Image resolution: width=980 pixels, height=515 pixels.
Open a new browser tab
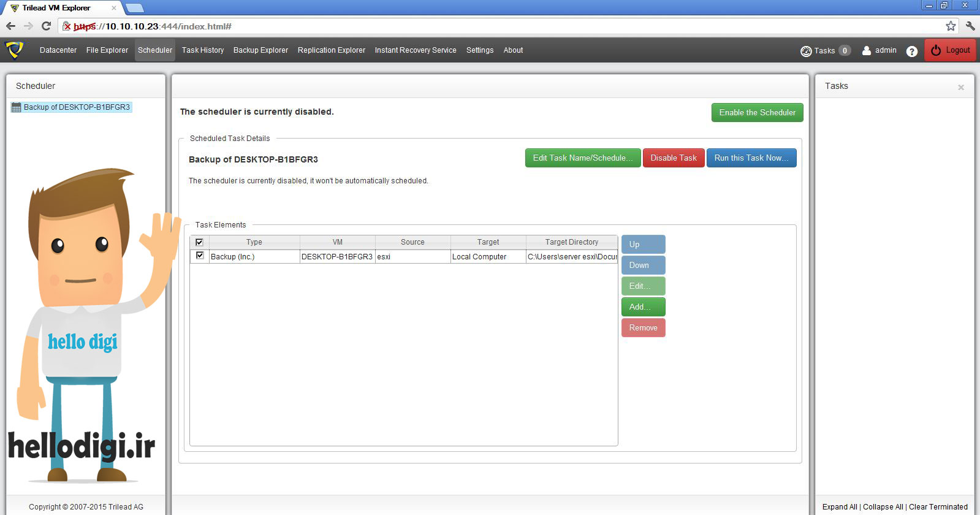134,8
